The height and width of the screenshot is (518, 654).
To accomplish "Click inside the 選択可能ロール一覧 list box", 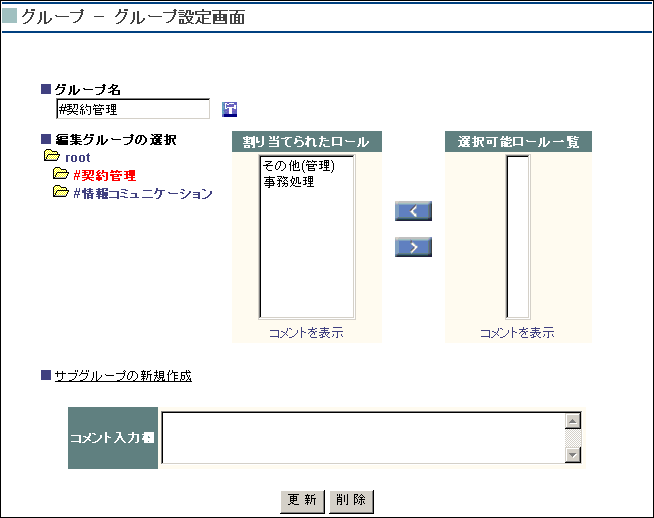I will 517,236.
